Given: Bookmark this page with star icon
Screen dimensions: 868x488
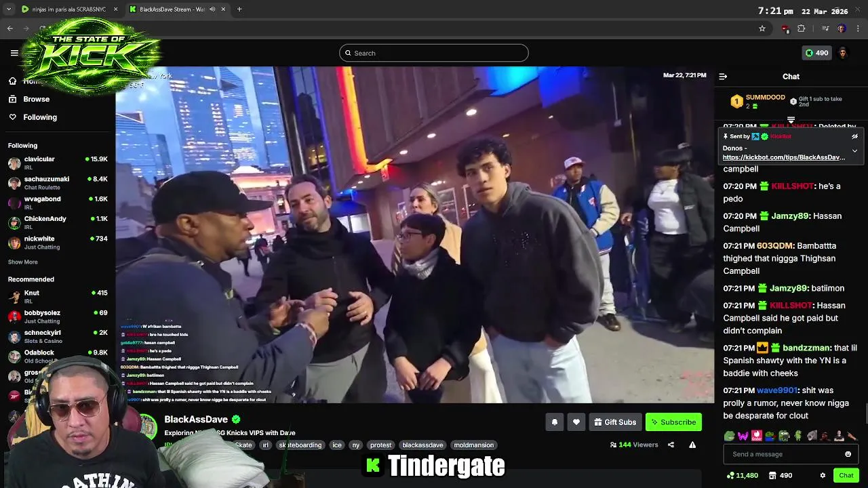Looking at the screenshot, I should tap(762, 28).
